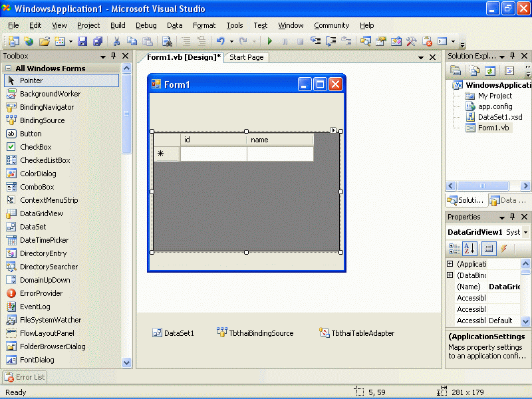Image resolution: width=532 pixels, height=399 pixels.
Task: Select ComboBox control in the Toolbox
Action: click(x=61, y=187)
